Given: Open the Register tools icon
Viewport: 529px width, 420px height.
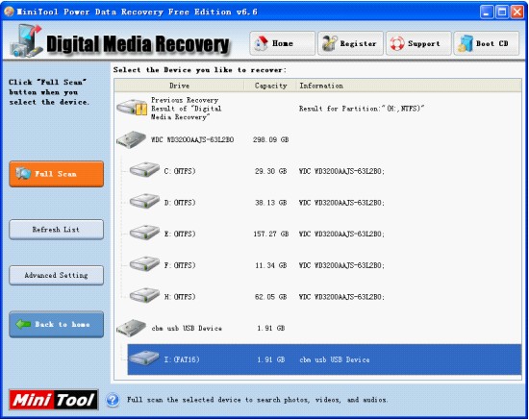Looking at the screenshot, I should coord(329,43).
